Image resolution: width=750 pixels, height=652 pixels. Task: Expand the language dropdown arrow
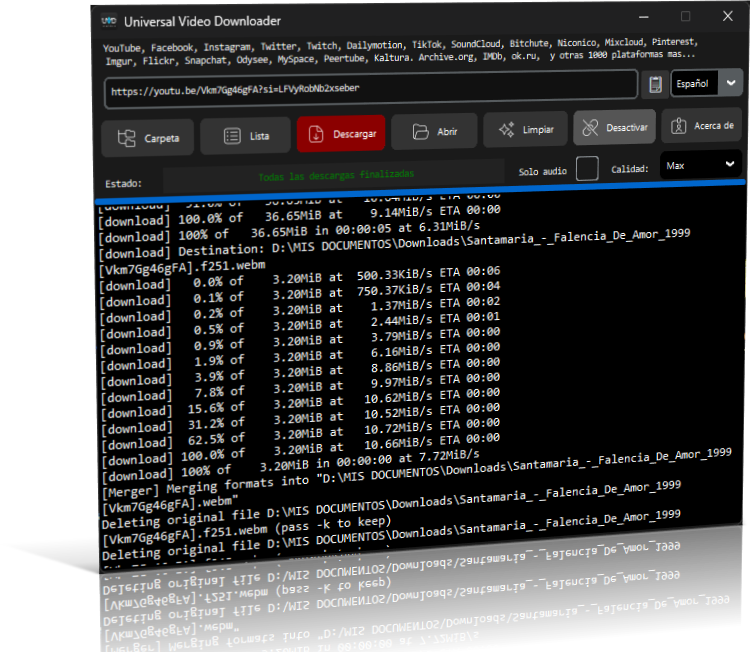tap(731, 82)
